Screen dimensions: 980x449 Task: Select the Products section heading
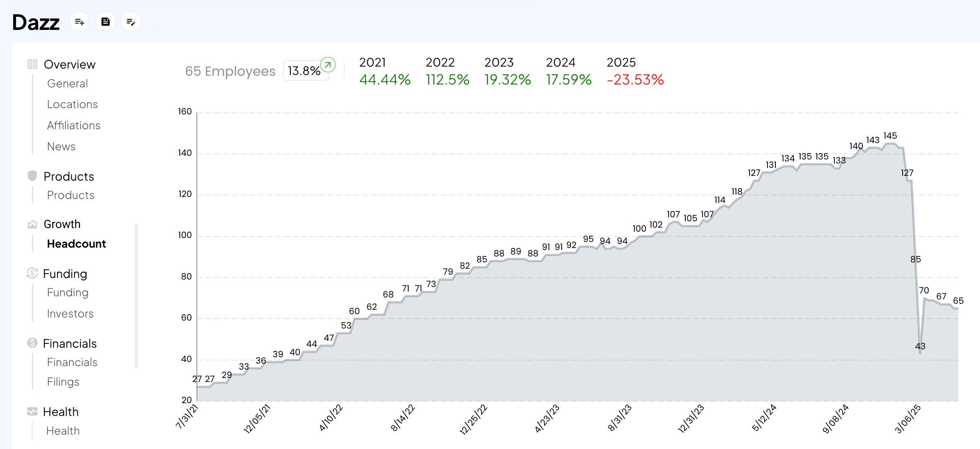click(69, 177)
